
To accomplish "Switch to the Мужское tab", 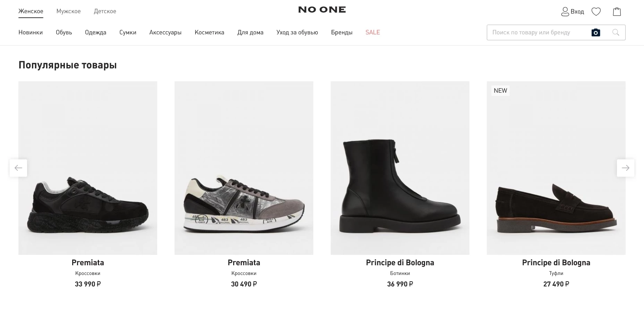I will pyautogui.click(x=68, y=11).
